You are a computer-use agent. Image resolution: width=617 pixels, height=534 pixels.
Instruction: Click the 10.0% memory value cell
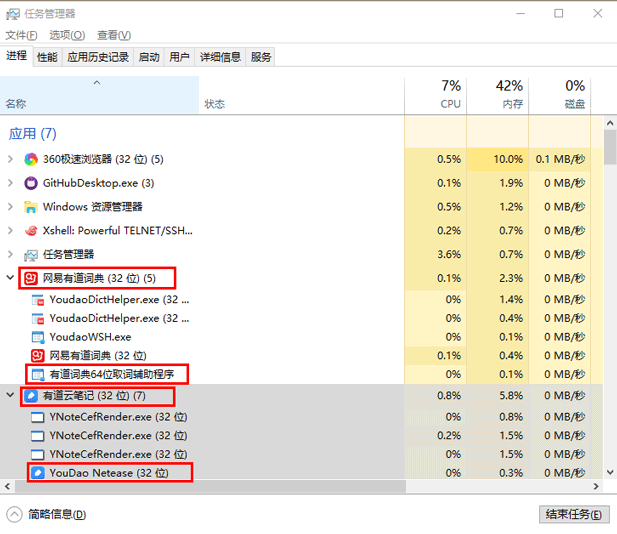click(x=498, y=159)
